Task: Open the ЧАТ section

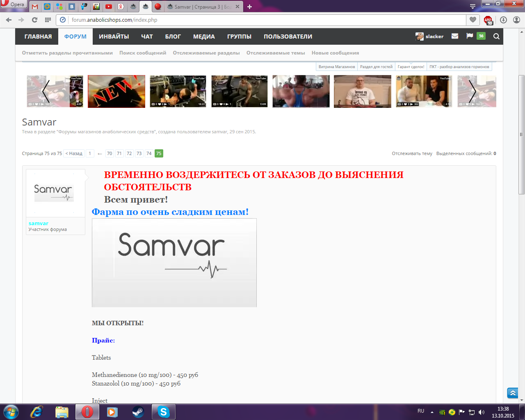Action: pos(147,37)
